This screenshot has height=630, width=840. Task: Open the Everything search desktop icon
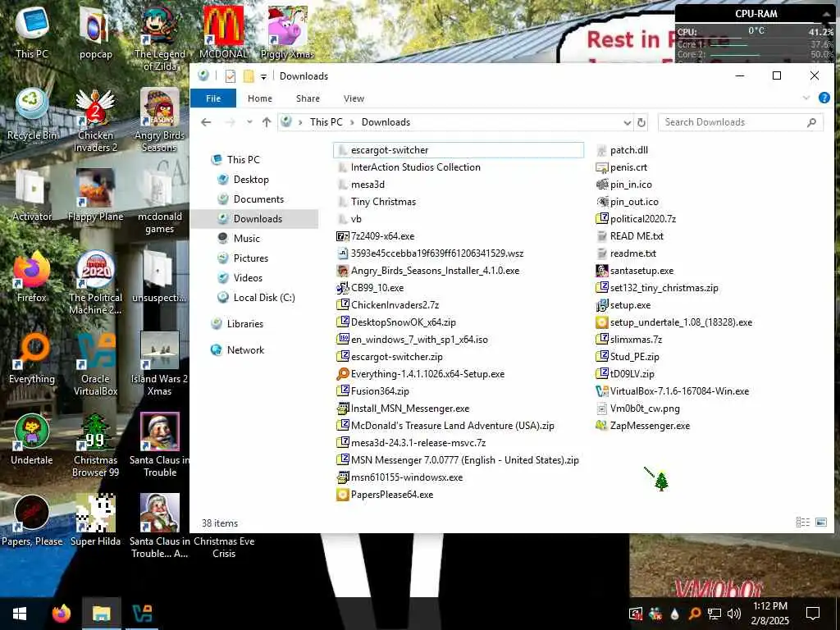tap(32, 358)
